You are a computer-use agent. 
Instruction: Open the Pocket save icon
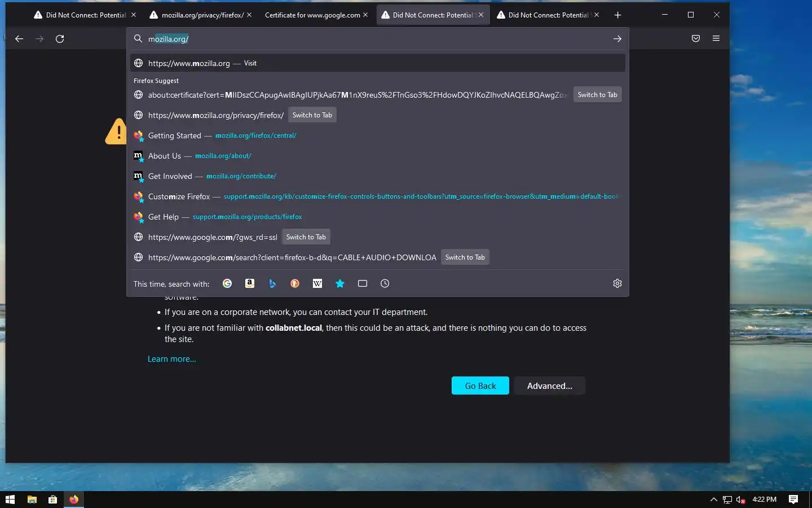696,38
